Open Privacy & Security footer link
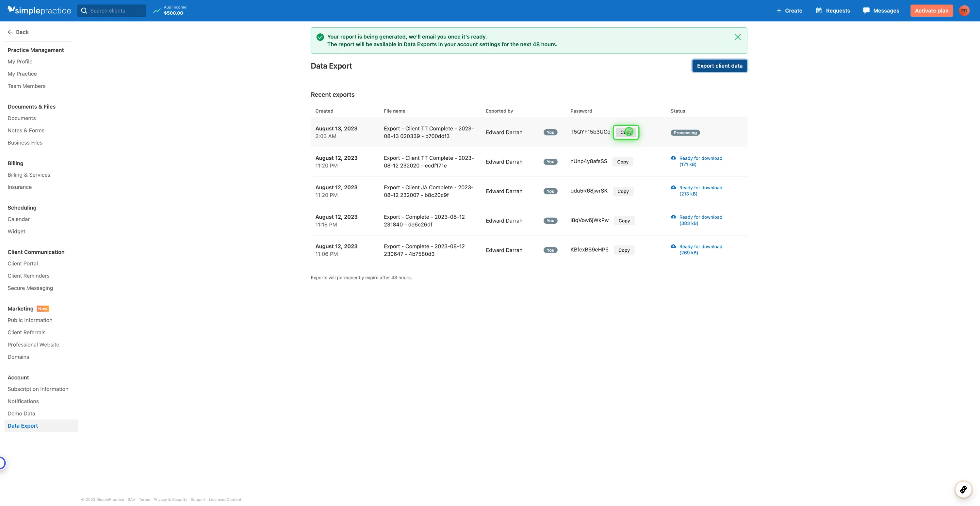980x506 pixels. tap(170, 499)
